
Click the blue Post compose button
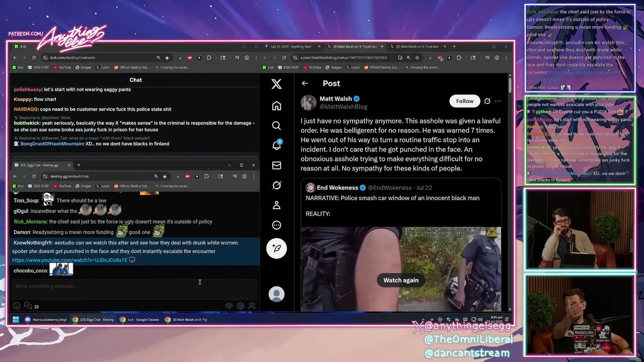pyautogui.click(x=276, y=248)
